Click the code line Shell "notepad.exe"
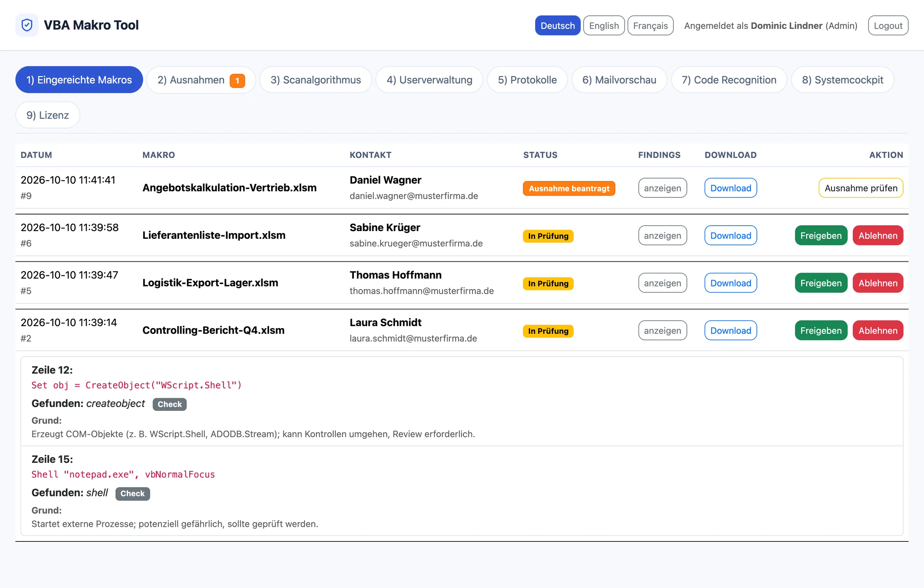Image resolution: width=924 pixels, height=588 pixels. tap(123, 474)
